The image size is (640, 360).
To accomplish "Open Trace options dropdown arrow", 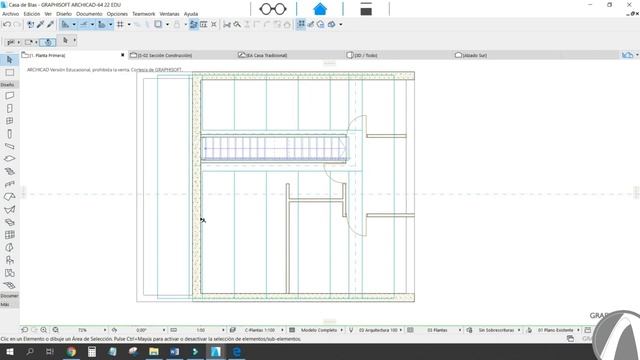I will (167, 24).
